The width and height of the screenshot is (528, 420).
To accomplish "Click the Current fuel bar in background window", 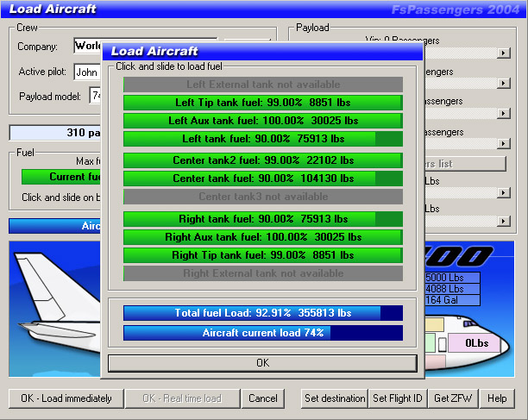I will (61, 177).
